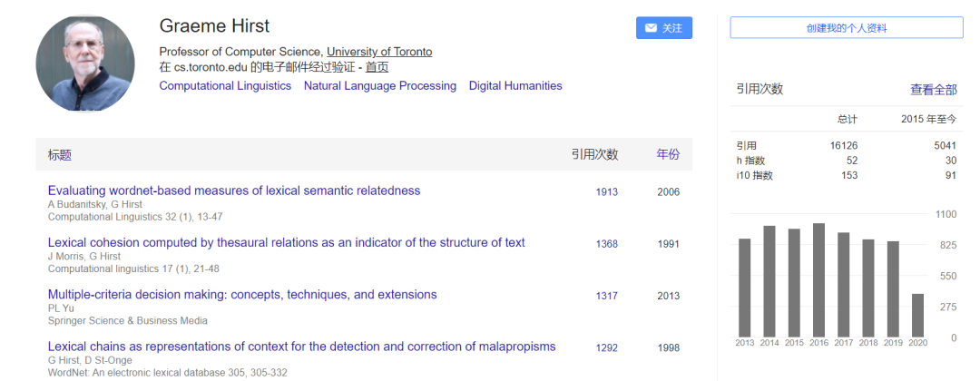Click the view all citations link
Screen dimensions: 980x381
933,89
